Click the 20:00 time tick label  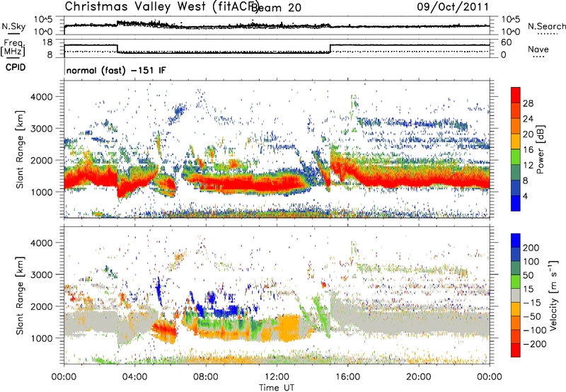(418, 377)
